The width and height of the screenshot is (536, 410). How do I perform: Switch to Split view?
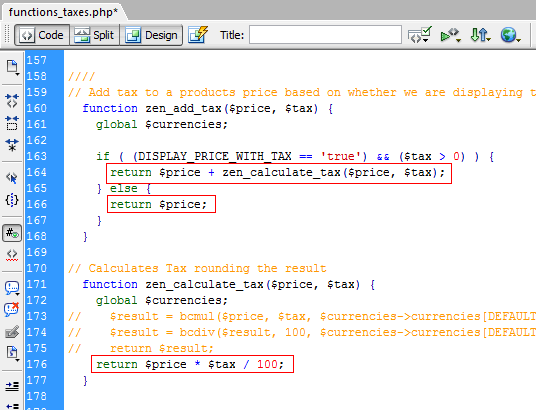pyautogui.click(x=95, y=35)
